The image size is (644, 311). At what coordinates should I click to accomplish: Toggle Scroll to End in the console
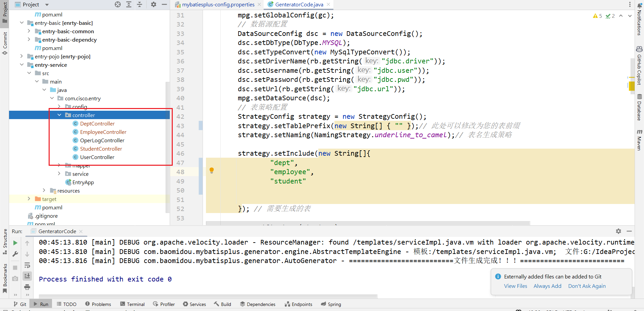pyautogui.click(x=27, y=276)
